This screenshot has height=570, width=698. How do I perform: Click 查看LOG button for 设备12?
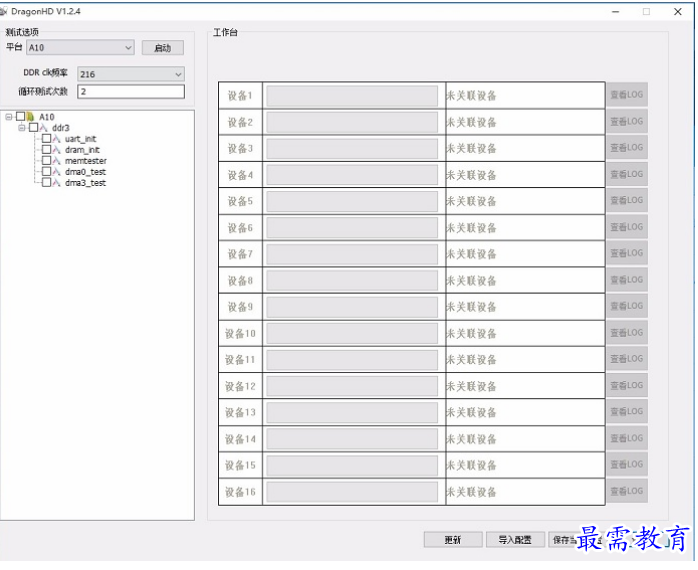click(x=627, y=385)
